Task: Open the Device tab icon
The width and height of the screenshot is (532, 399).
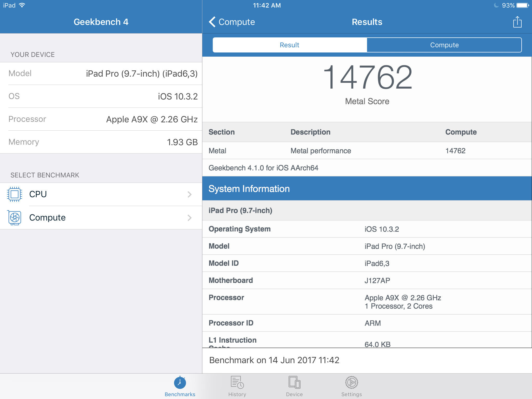Action: point(294,382)
